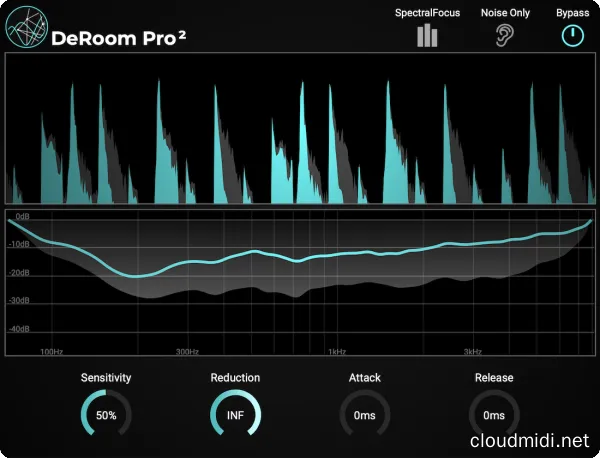Click the Attack knob showing 0ms

point(364,414)
